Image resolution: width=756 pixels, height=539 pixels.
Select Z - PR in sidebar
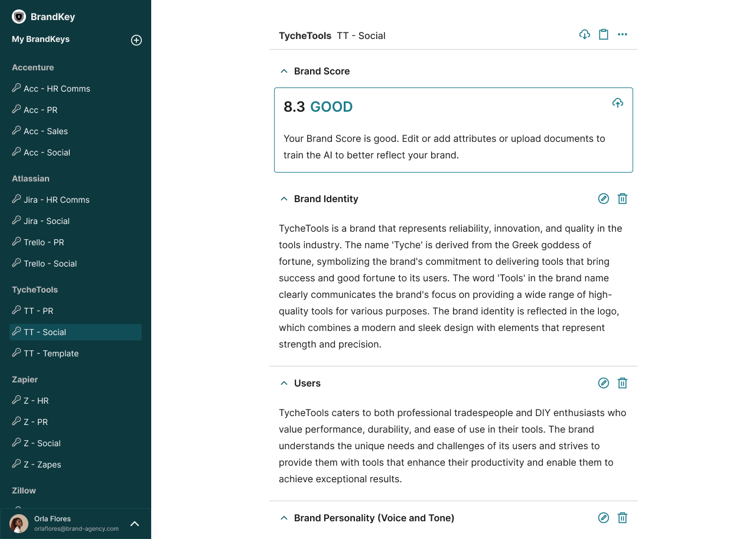click(76, 422)
